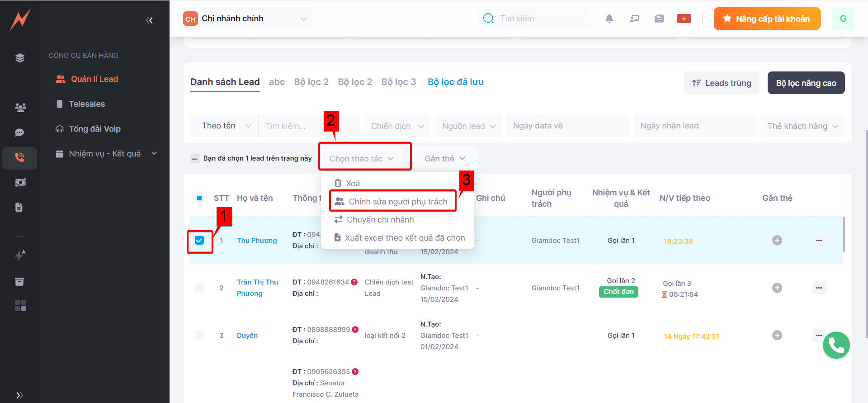This screenshot has width=868, height=403.
Task: Open the news icon in header
Action: tap(659, 19)
